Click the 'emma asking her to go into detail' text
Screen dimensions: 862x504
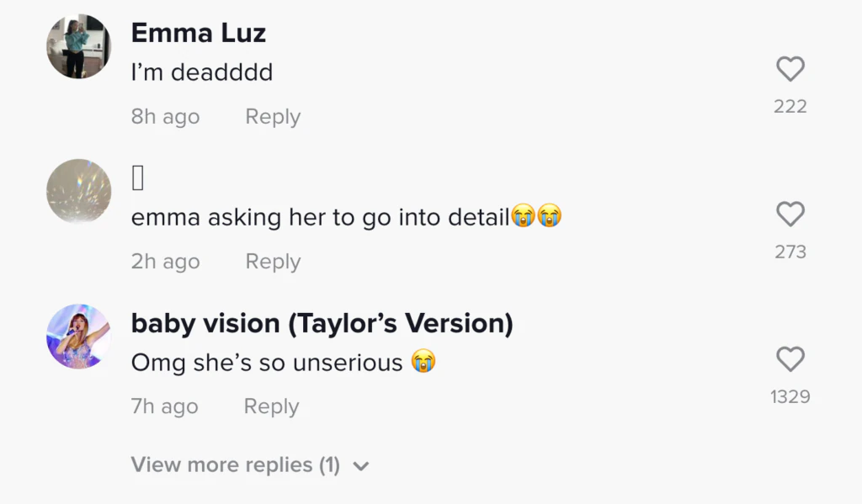pos(320,217)
